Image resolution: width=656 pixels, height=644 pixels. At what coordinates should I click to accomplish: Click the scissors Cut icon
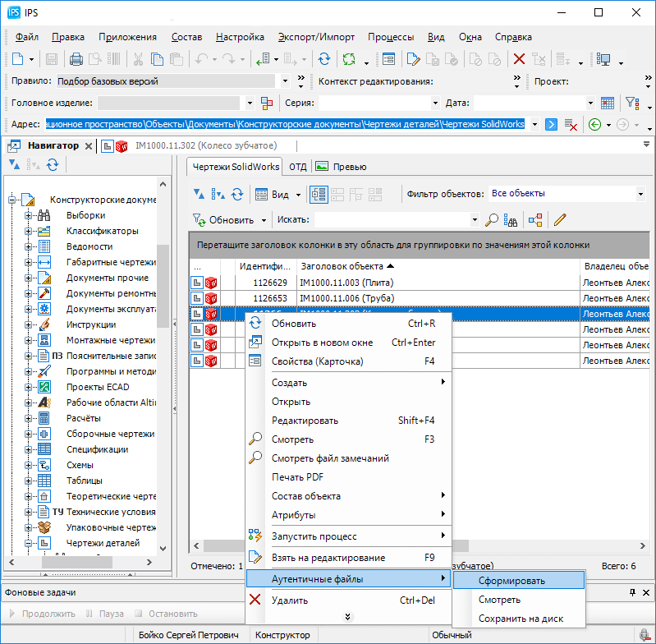137,59
